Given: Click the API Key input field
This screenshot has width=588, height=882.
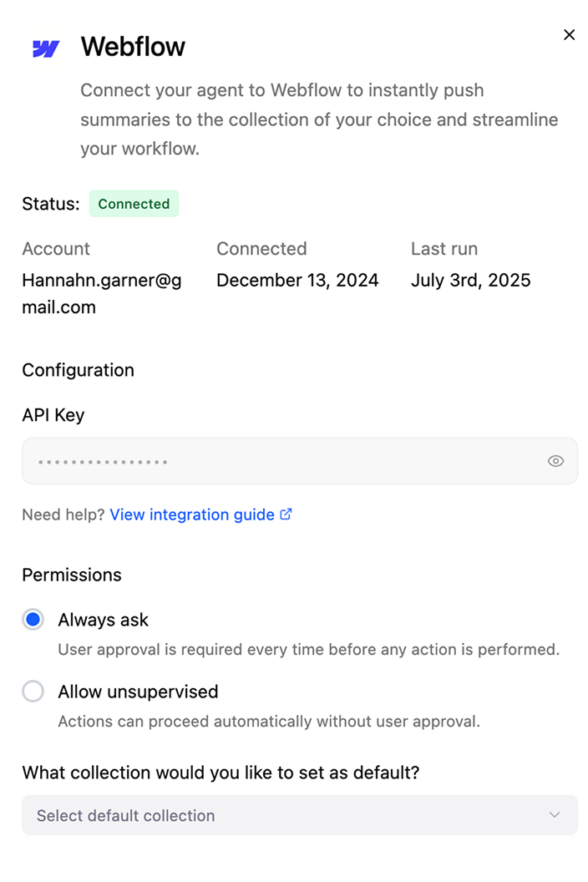Looking at the screenshot, I should point(299,461).
